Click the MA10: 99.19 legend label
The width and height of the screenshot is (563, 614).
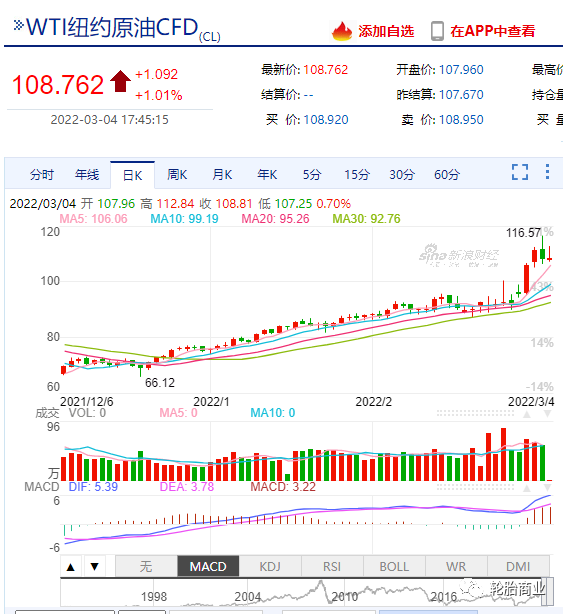click(x=184, y=219)
